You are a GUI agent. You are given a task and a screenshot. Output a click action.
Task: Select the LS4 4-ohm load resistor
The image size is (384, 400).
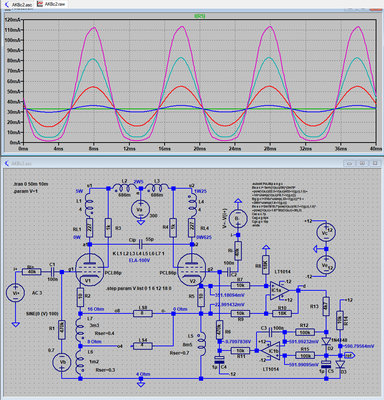pyautogui.click(x=143, y=346)
